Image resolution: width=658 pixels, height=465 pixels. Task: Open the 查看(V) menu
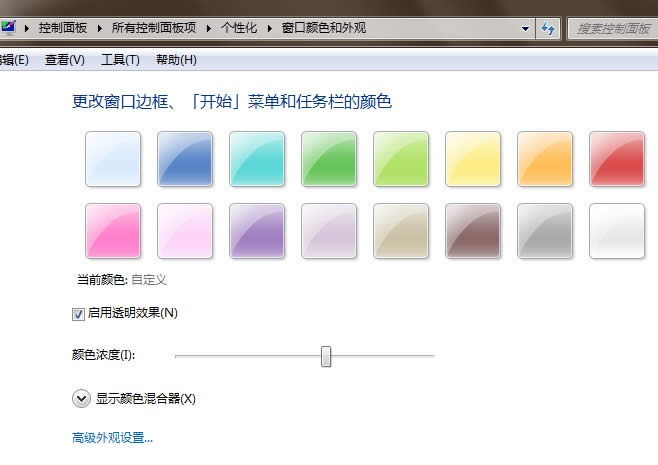65,60
